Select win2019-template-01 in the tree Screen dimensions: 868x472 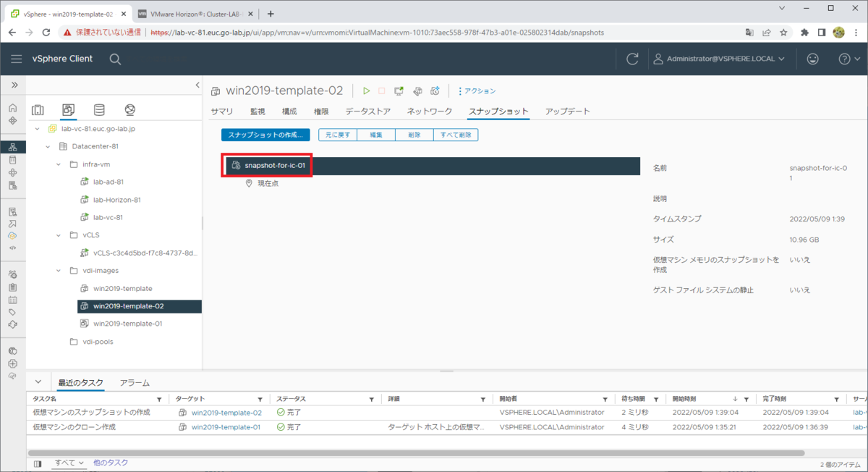pyautogui.click(x=127, y=324)
